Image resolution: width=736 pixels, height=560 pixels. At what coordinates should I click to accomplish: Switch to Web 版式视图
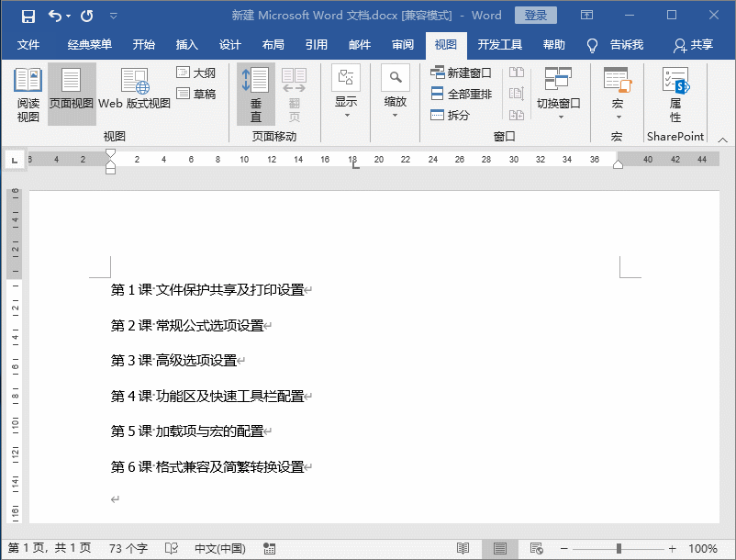click(134, 89)
